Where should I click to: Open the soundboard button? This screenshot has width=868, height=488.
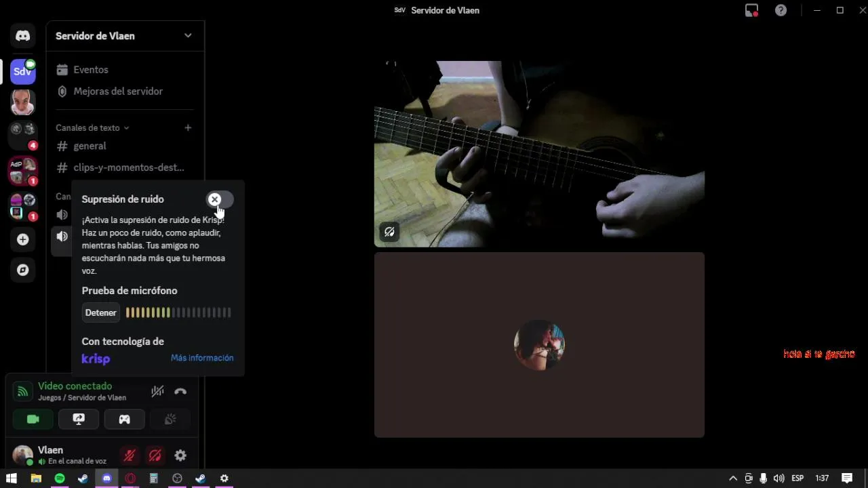[x=170, y=420]
